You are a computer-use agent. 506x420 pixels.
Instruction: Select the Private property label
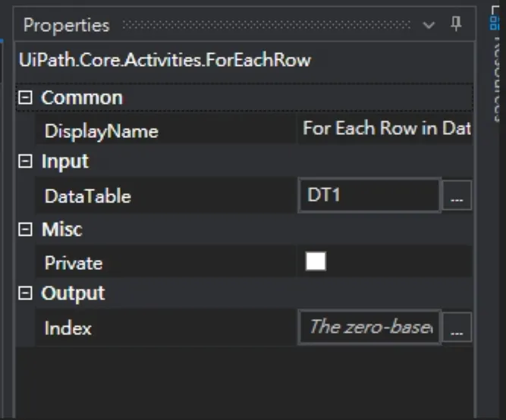74,263
